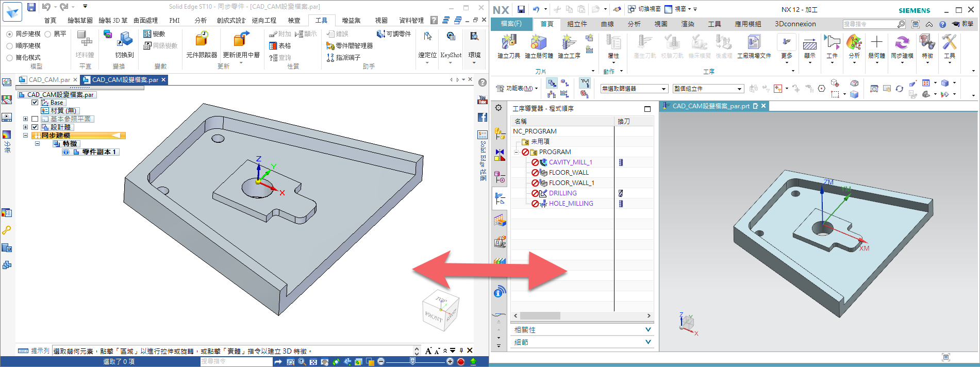Open the YouTube icon in Solid Edge sidebar
The image size is (980, 367).
[x=483, y=99]
